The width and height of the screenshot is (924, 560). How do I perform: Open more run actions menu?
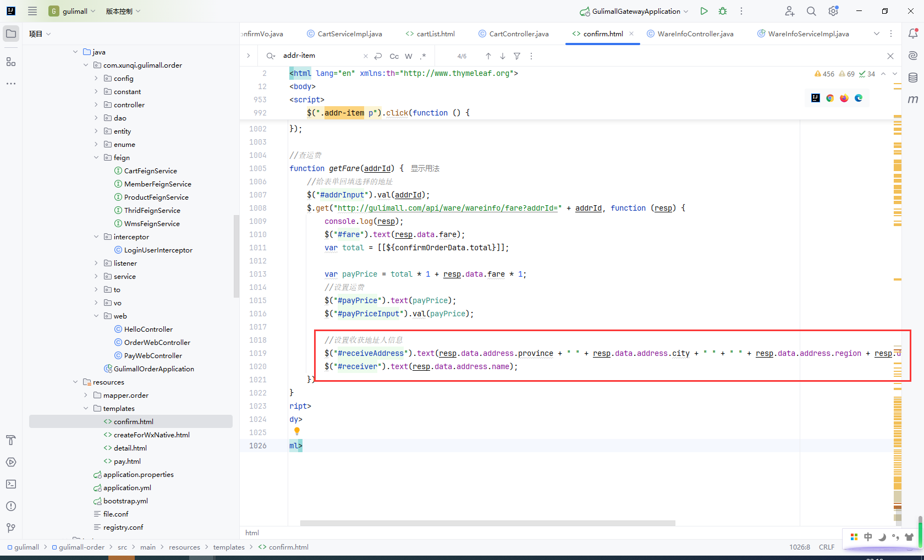(741, 11)
